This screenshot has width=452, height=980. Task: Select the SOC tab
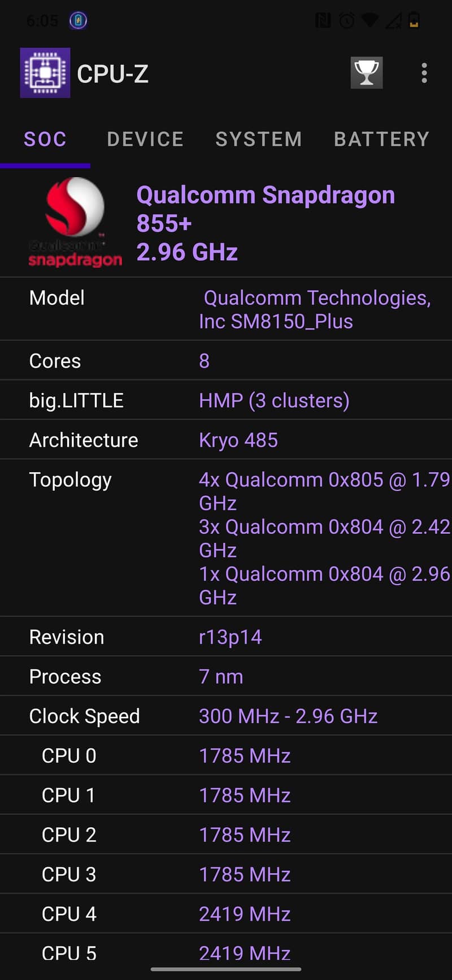click(x=45, y=139)
